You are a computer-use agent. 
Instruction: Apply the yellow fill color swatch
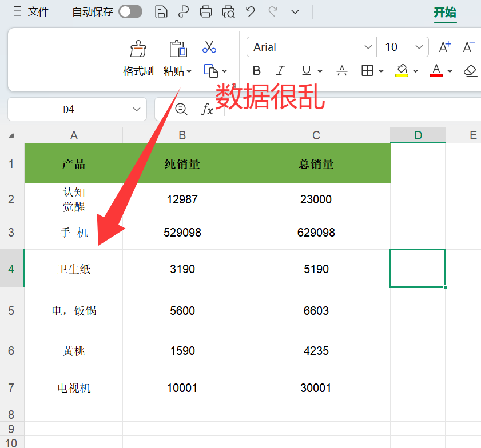(402, 70)
